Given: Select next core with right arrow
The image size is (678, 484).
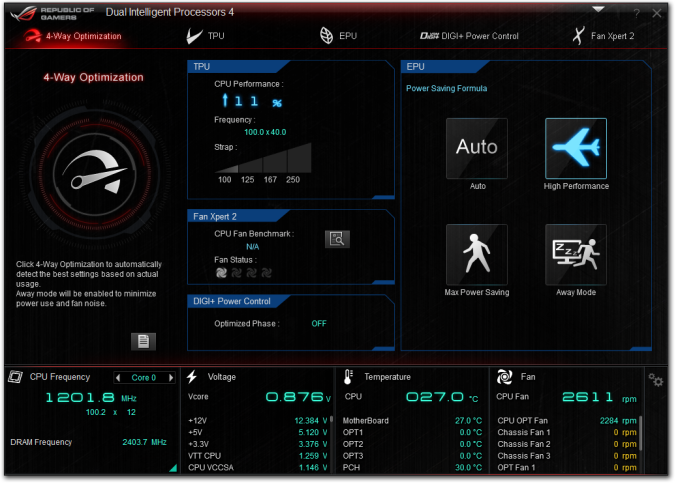Looking at the screenshot, I should pyautogui.click(x=171, y=378).
